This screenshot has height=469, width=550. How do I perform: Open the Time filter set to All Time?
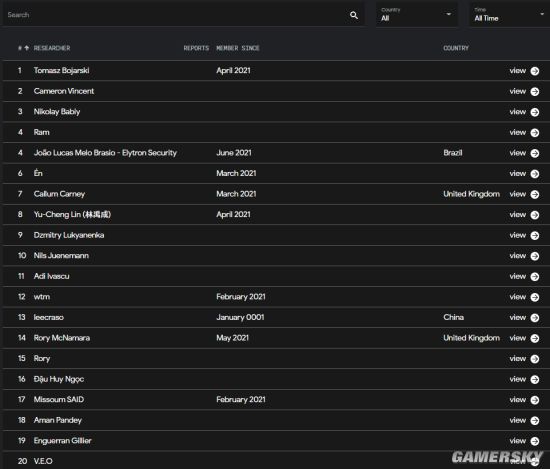point(509,15)
